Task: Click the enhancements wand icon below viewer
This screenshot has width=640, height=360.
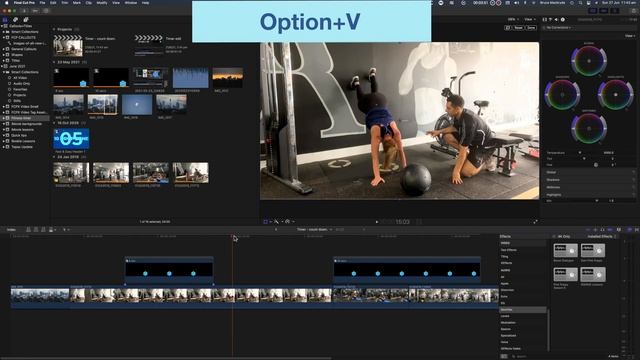Action: [x=276, y=221]
